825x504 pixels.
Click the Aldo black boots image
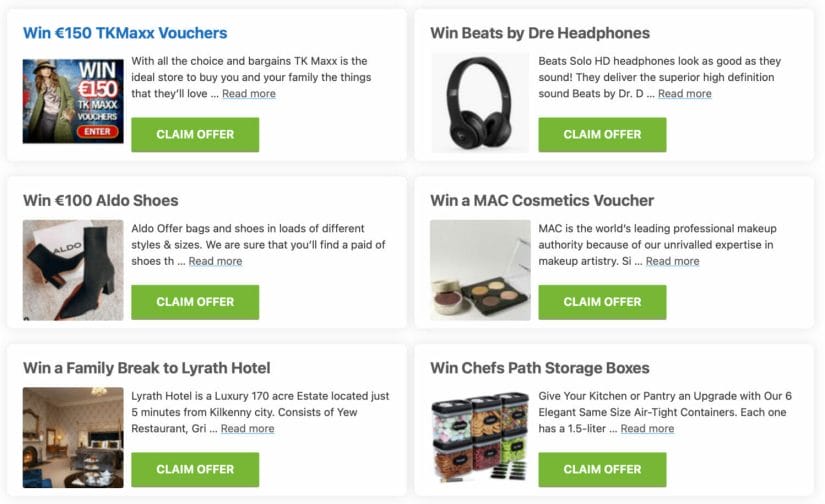click(x=73, y=270)
